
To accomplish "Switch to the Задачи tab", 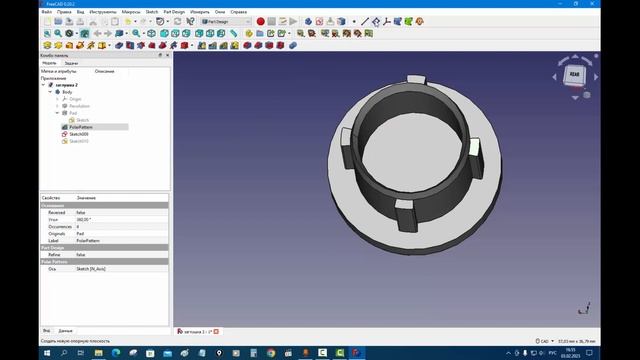I will [71, 63].
